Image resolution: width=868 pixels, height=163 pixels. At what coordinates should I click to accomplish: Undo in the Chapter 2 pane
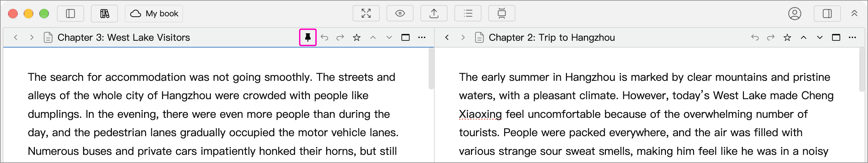tap(755, 37)
